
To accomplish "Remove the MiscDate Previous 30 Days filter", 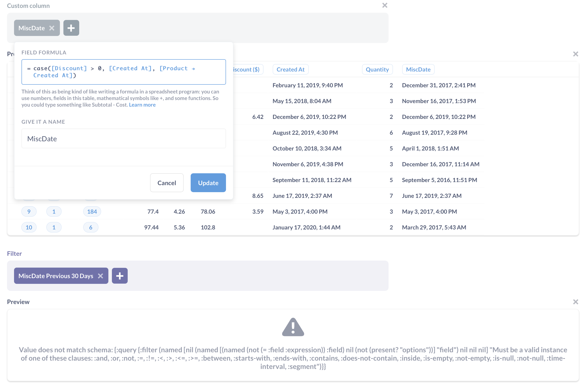I will click(x=101, y=276).
